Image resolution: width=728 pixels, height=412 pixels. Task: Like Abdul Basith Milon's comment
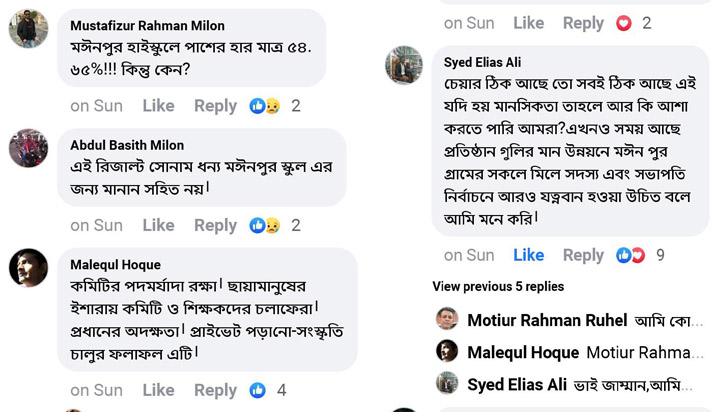coord(158,226)
